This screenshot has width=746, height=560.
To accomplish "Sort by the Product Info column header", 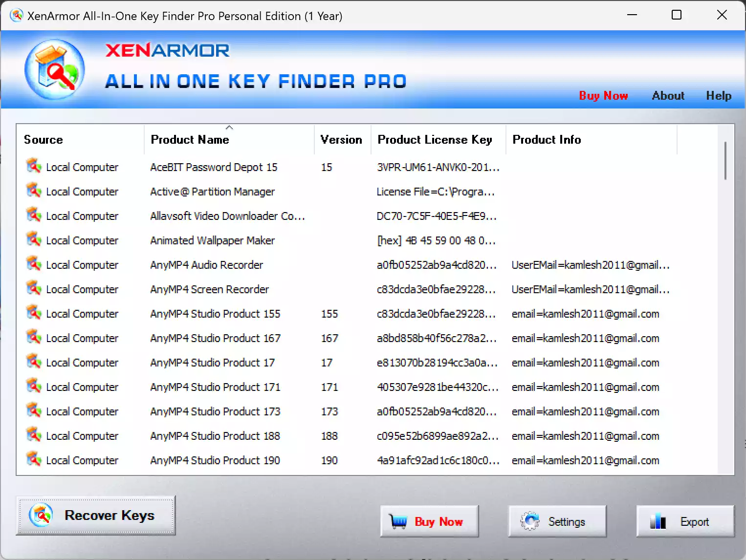I will pyautogui.click(x=592, y=140).
